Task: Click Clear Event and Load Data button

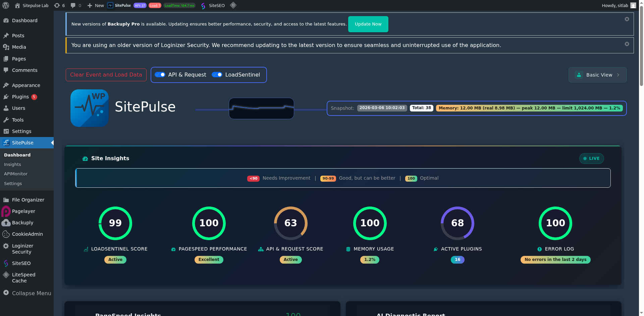Action: pos(106,75)
